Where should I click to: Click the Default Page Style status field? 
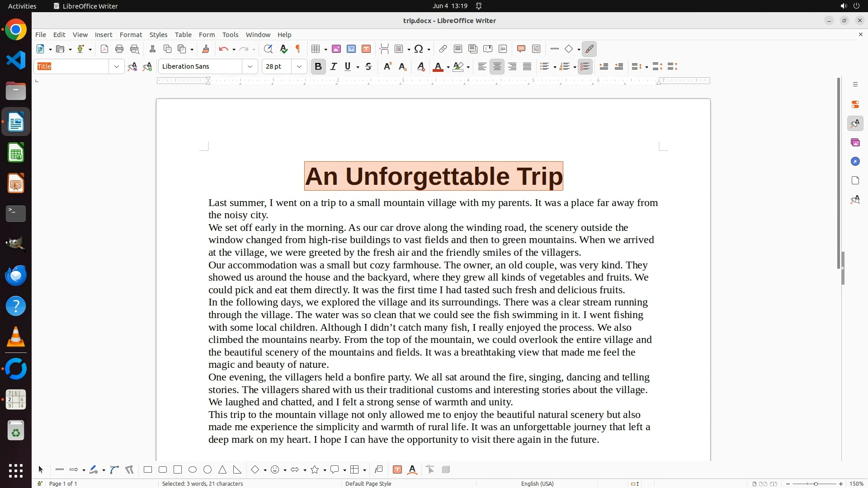(368, 483)
